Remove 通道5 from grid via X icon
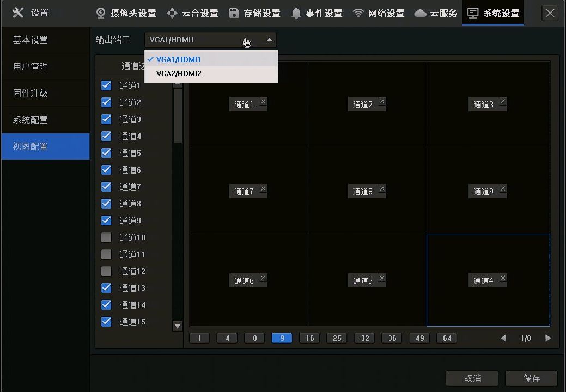Screen dimensions: 566x392 382,278
